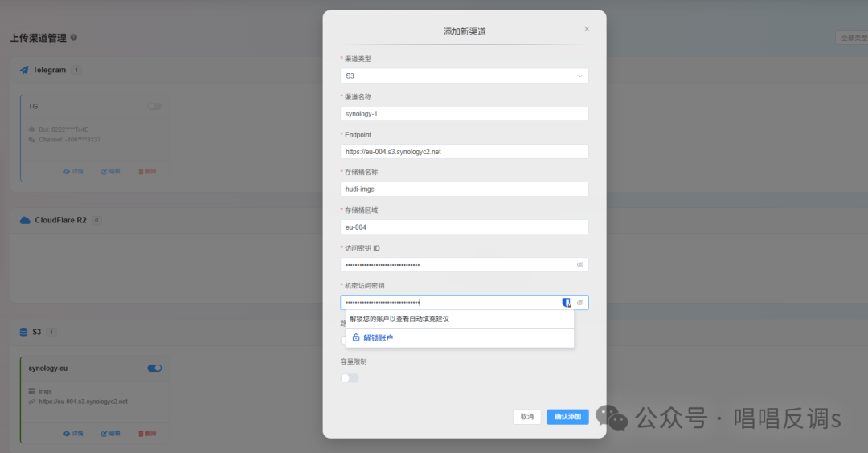Expand the 全部类型 filter dropdown
The height and width of the screenshot is (453, 868).
[851, 38]
